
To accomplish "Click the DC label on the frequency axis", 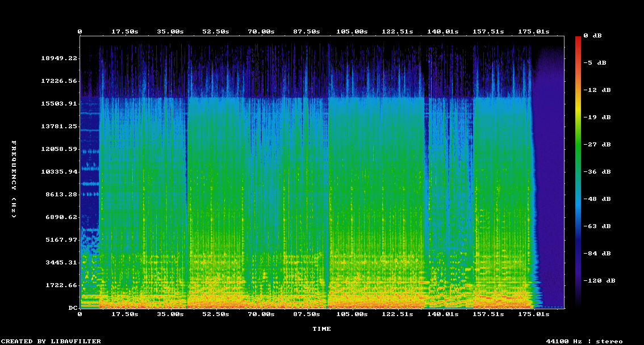I will click(x=73, y=308).
